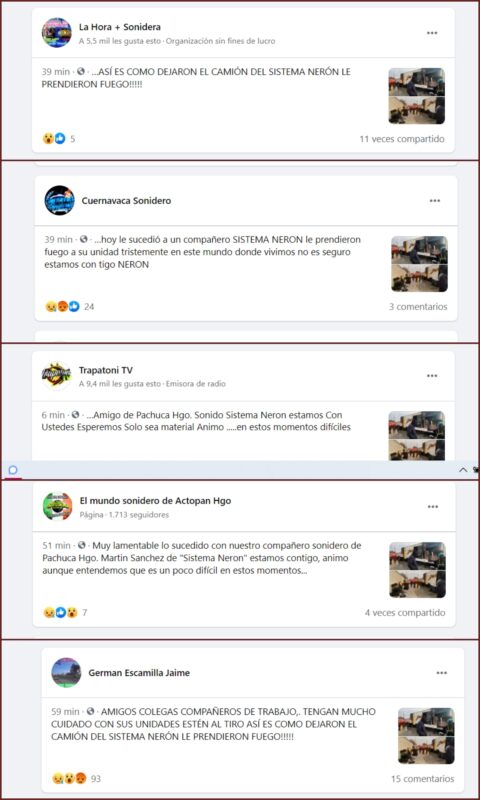Image resolution: width=480 pixels, height=800 pixels.
Task: Open options menu for Trapatoni TV post
Action: coord(432,376)
